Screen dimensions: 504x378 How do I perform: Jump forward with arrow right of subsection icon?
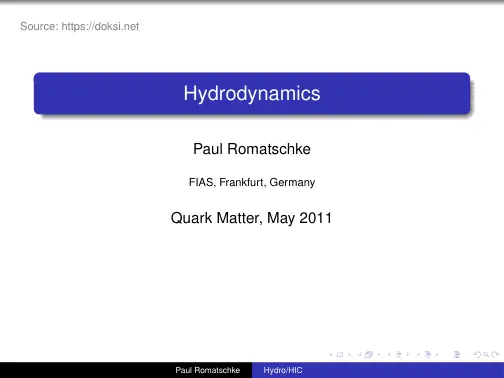tap(408, 354)
